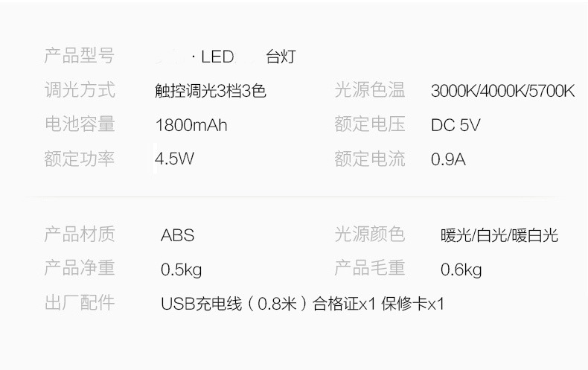The height and width of the screenshot is (370, 588).
Task: Select the ABS material value
Action: (x=177, y=236)
